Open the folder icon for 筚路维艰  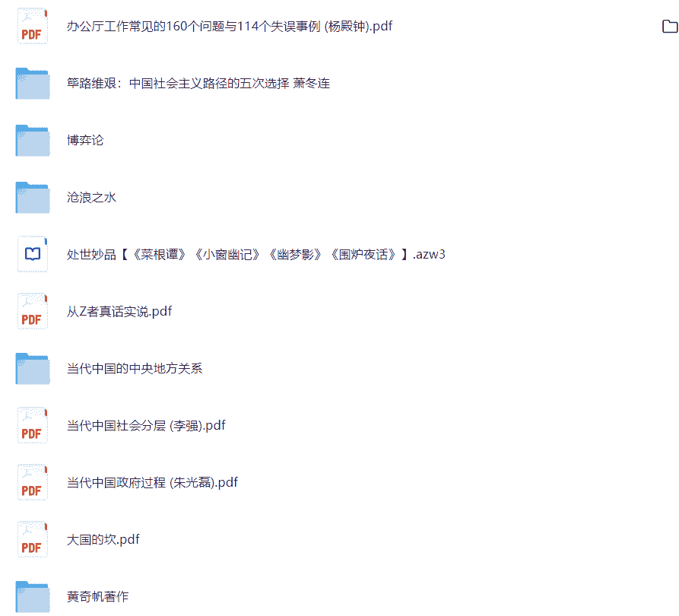[x=33, y=83]
